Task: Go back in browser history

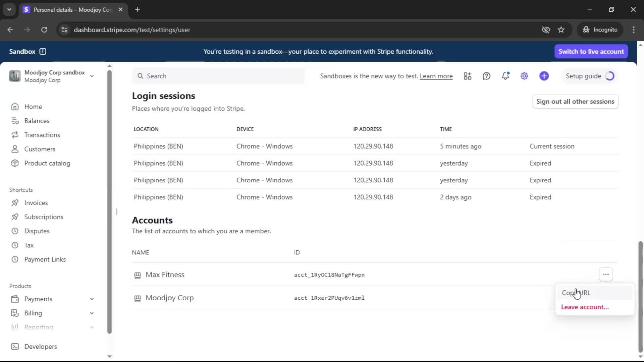Action: click(10, 30)
